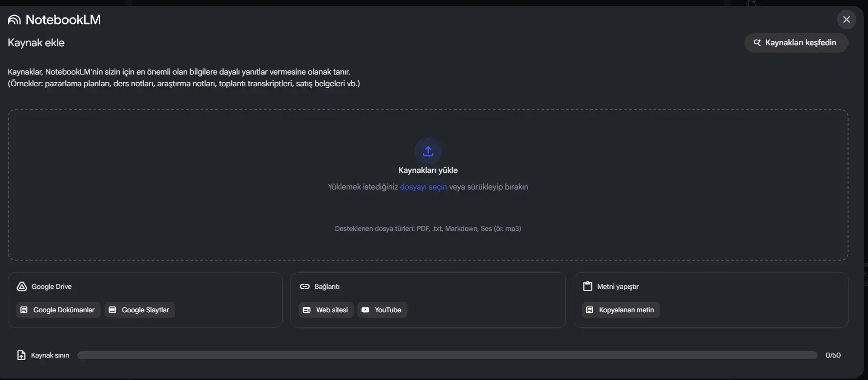
Task: Close the Kaynak ekle dialog
Action: coord(847,19)
